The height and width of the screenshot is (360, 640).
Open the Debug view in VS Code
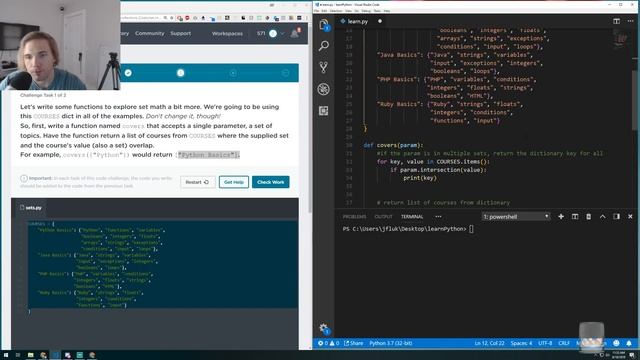coord(324,89)
